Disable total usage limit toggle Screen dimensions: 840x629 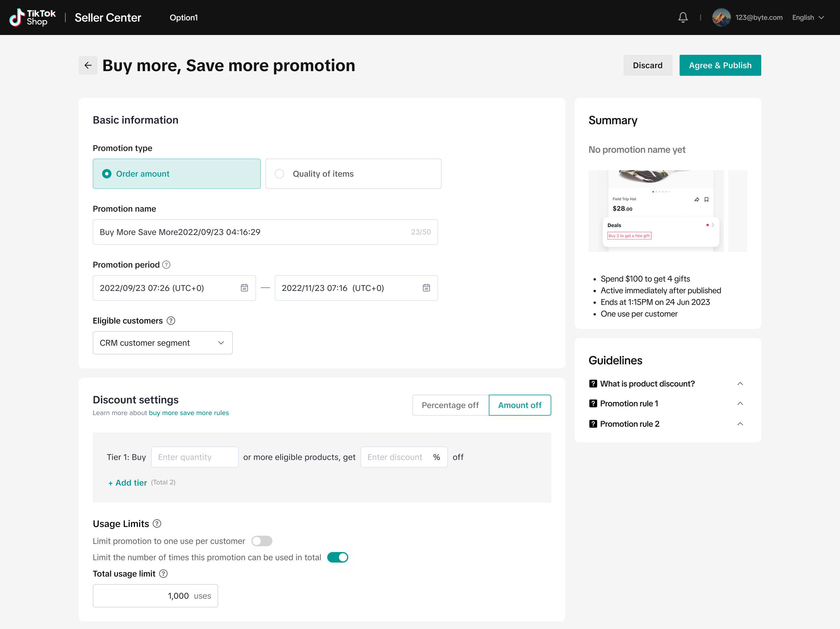(x=337, y=557)
